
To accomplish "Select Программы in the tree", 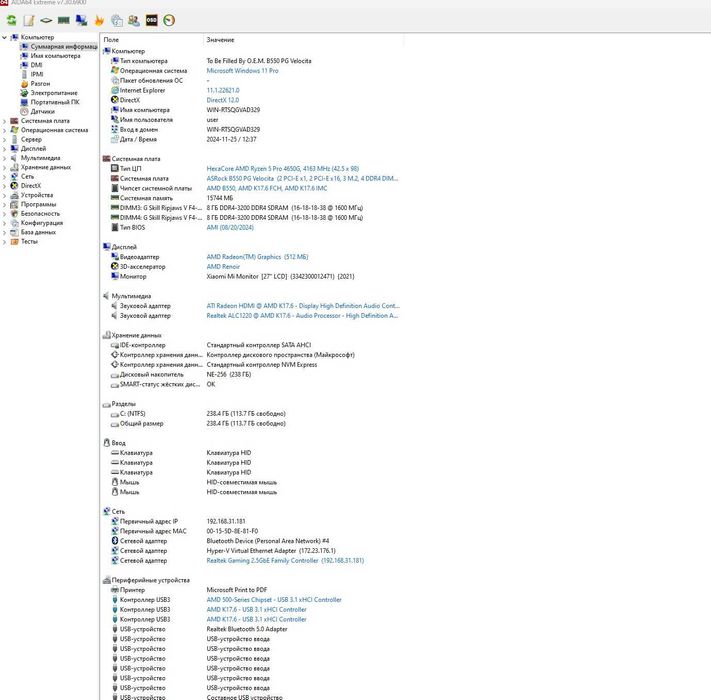I will coord(39,204).
